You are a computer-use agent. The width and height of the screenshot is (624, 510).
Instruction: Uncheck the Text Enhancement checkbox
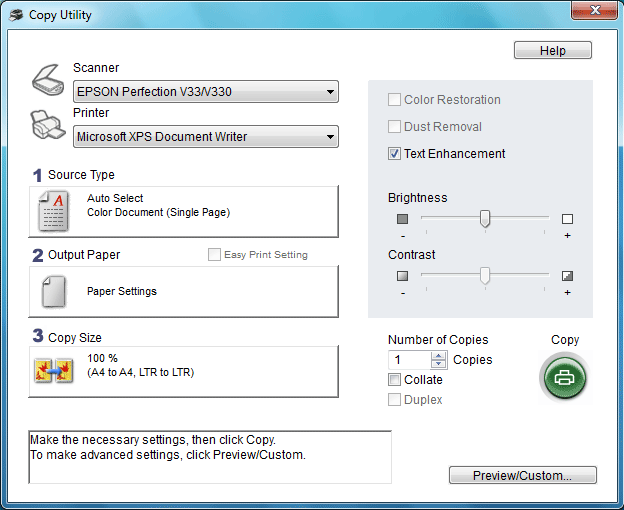tap(394, 154)
